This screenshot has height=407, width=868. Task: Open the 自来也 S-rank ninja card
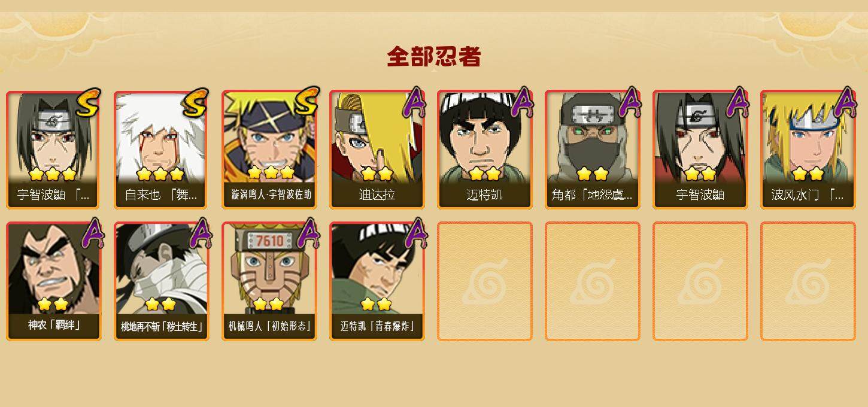161,150
